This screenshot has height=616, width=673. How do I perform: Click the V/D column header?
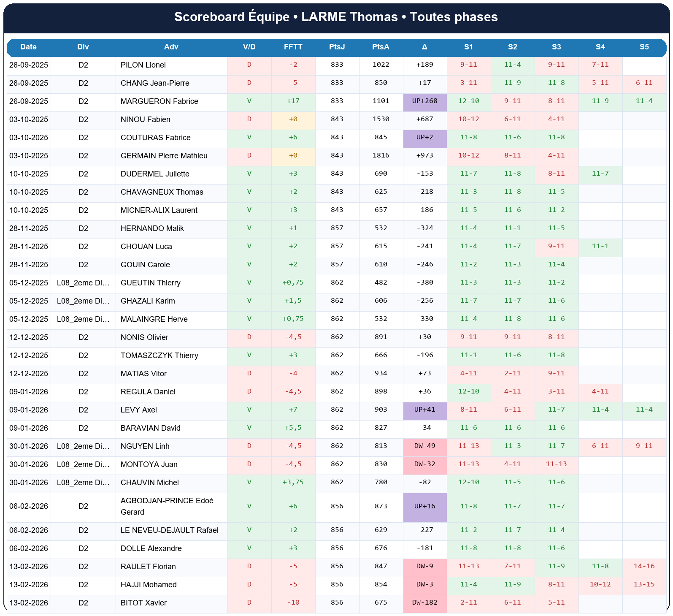pyautogui.click(x=249, y=47)
